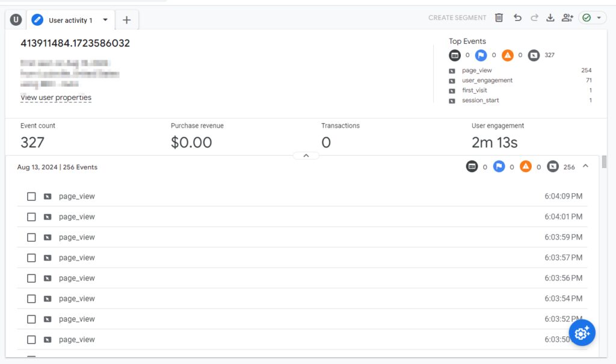
Task: Collapse the Aug 13, 2024 events group
Action: 585,166
